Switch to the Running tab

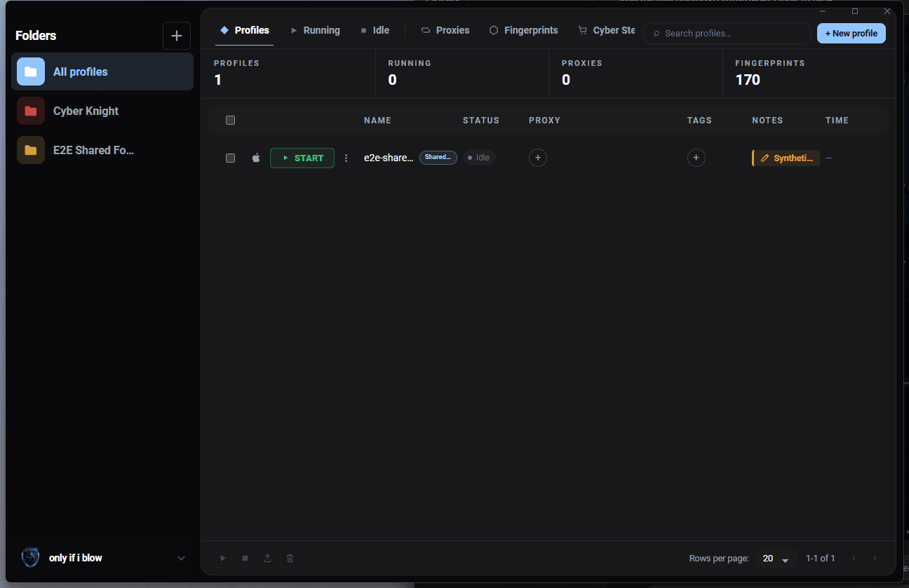315,30
